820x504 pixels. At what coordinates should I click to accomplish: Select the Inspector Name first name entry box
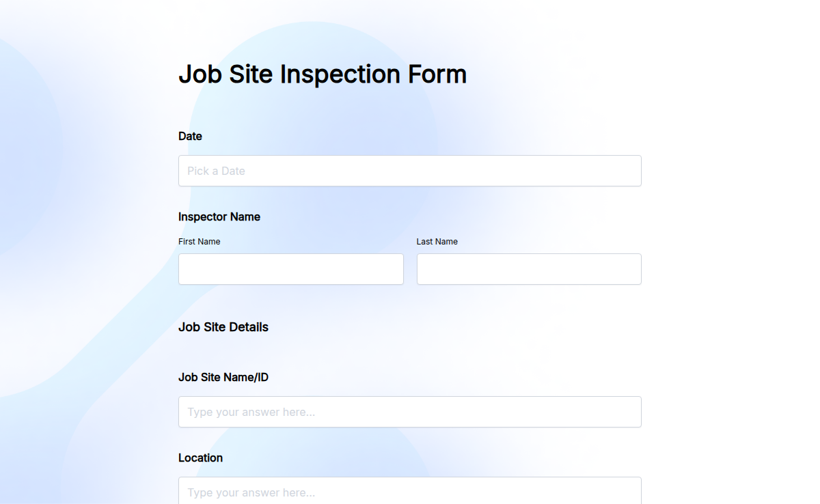coord(290,269)
